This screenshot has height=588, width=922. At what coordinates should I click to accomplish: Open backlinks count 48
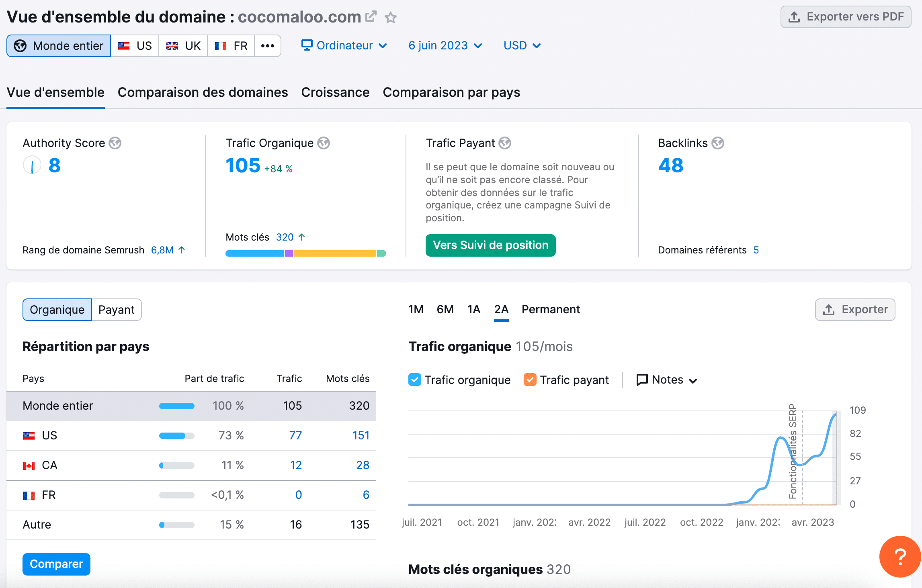[671, 165]
